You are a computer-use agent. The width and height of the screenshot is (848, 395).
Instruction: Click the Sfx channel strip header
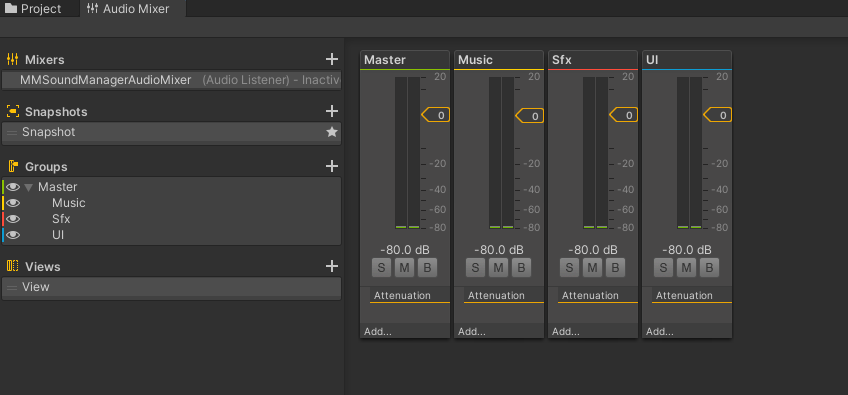point(593,60)
